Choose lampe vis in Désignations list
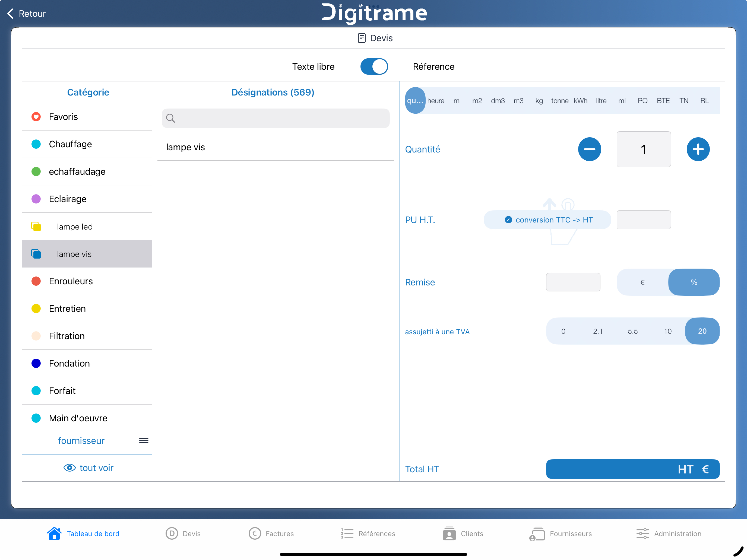This screenshot has height=560, width=747. tap(276, 147)
